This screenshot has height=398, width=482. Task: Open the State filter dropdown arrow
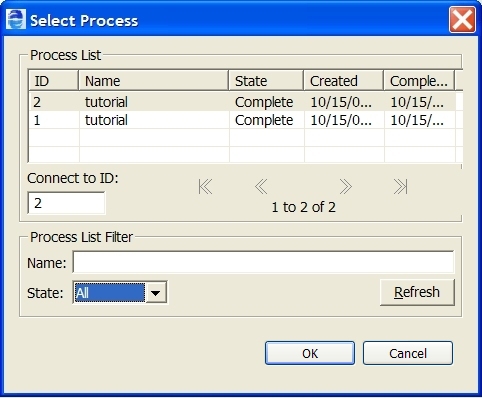pyautogui.click(x=155, y=293)
